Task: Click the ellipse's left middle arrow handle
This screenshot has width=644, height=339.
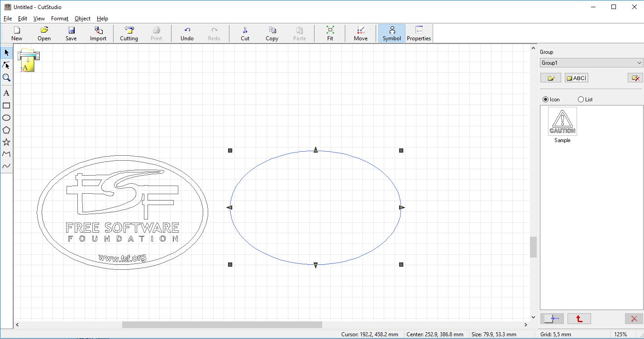Action: [229, 207]
